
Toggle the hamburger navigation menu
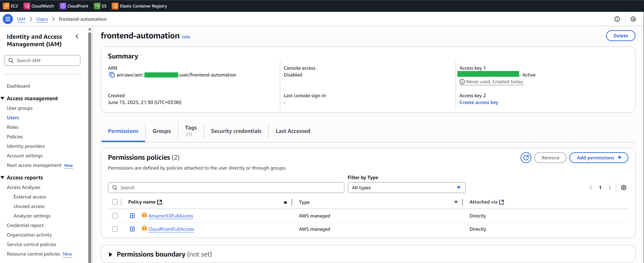[x=7, y=19]
